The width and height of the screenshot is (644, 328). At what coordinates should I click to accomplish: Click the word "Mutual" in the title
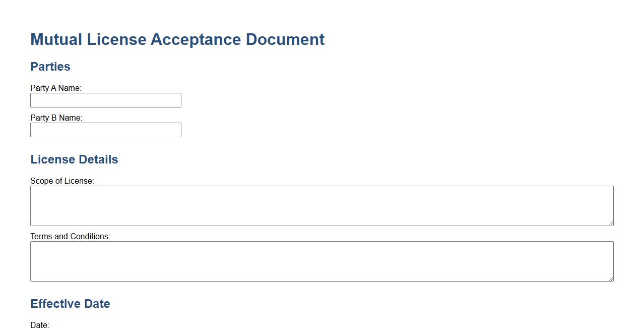point(56,39)
